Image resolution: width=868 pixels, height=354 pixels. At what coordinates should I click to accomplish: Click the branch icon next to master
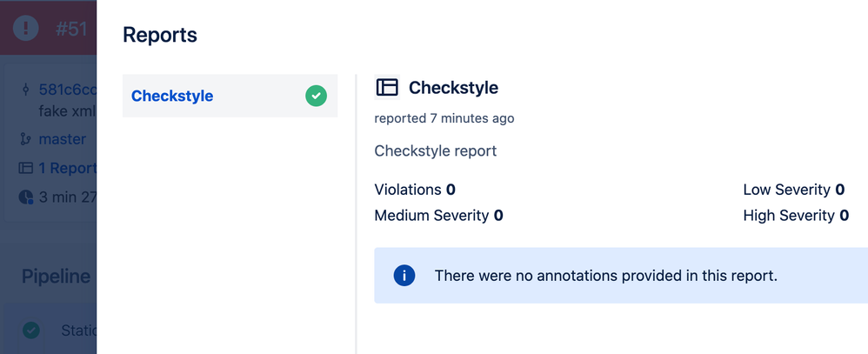[x=25, y=139]
